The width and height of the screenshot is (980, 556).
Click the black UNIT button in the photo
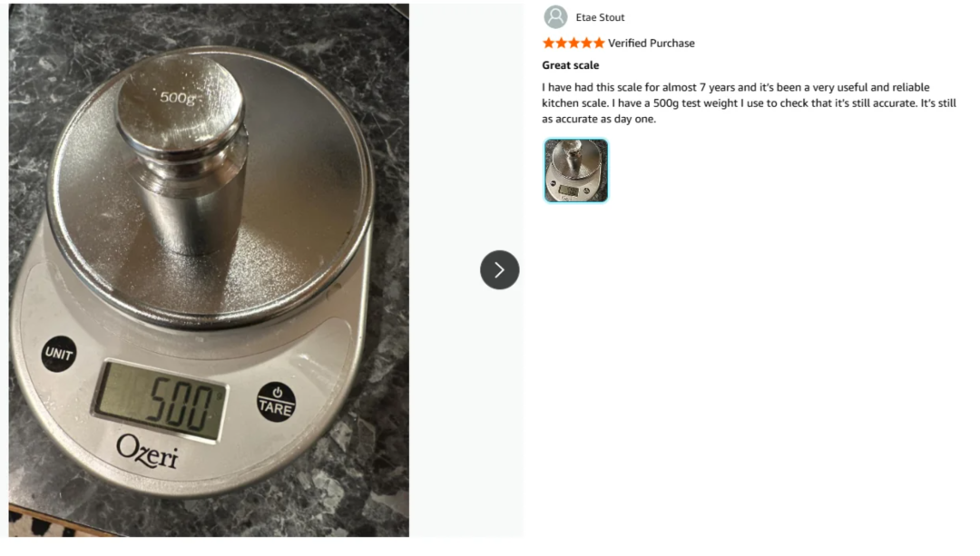pos(59,354)
